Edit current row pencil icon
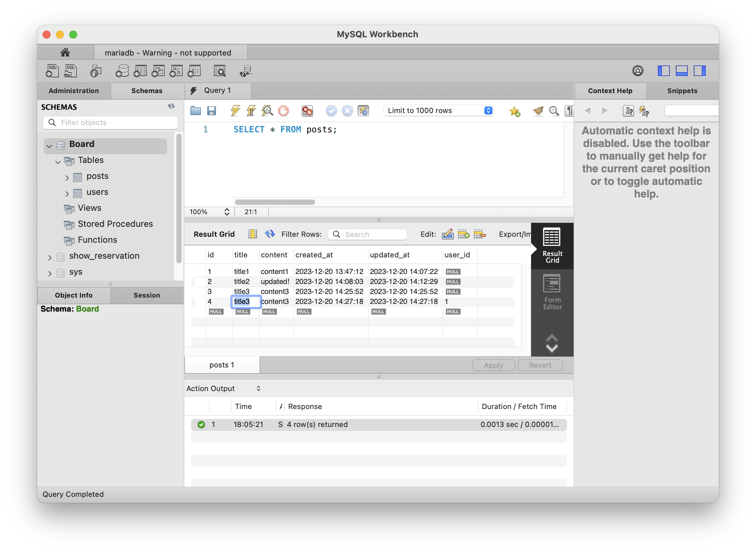 coord(448,234)
